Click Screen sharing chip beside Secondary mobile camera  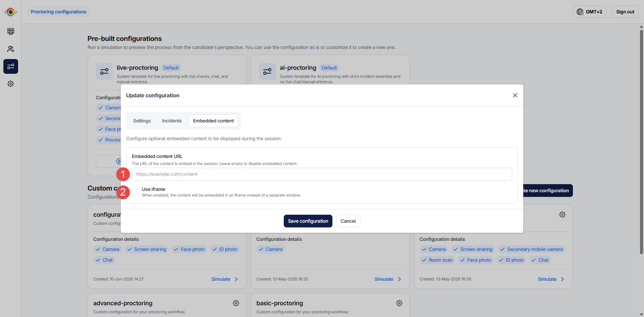pos(473,249)
